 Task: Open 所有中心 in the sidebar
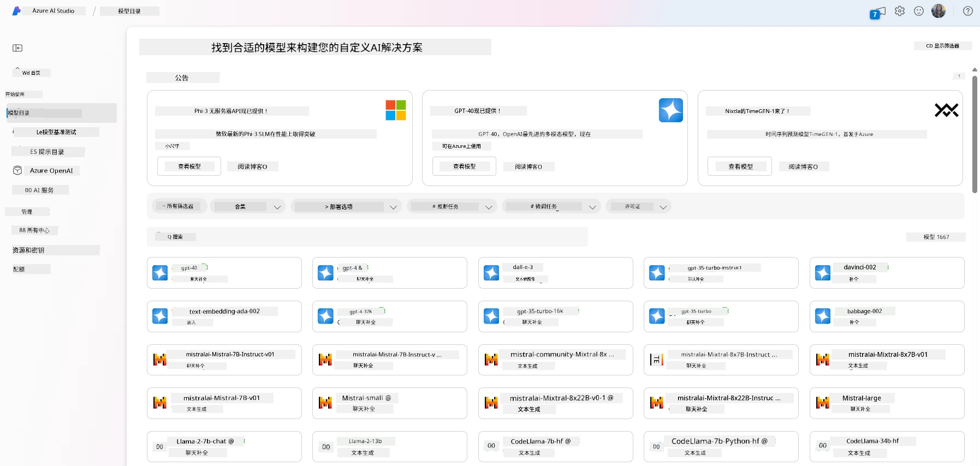pyautogui.click(x=34, y=230)
